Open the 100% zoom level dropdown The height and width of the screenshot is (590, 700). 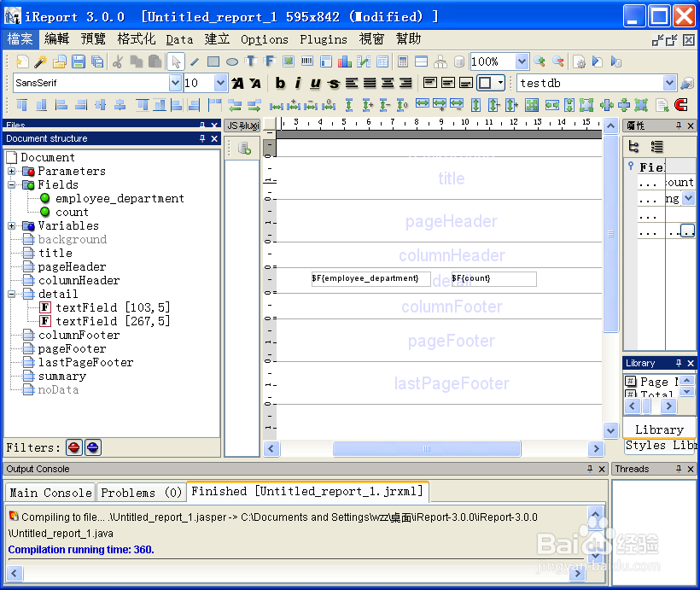click(522, 61)
